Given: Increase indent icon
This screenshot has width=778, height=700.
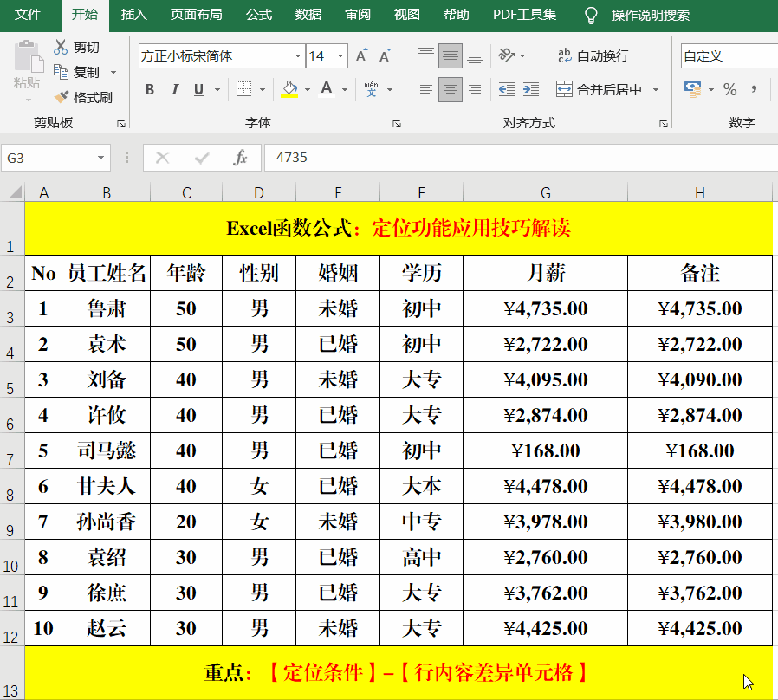Looking at the screenshot, I should [x=531, y=89].
